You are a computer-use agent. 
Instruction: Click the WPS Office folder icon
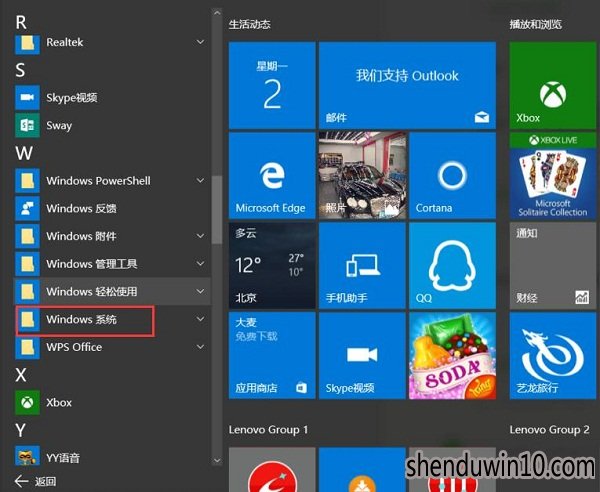click(27, 347)
